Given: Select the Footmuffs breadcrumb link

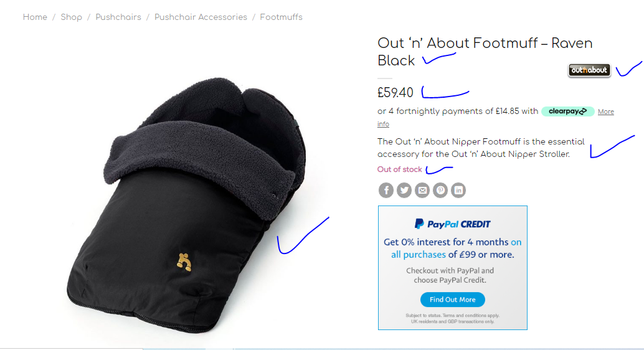Looking at the screenshot, I should pos(281,17).
